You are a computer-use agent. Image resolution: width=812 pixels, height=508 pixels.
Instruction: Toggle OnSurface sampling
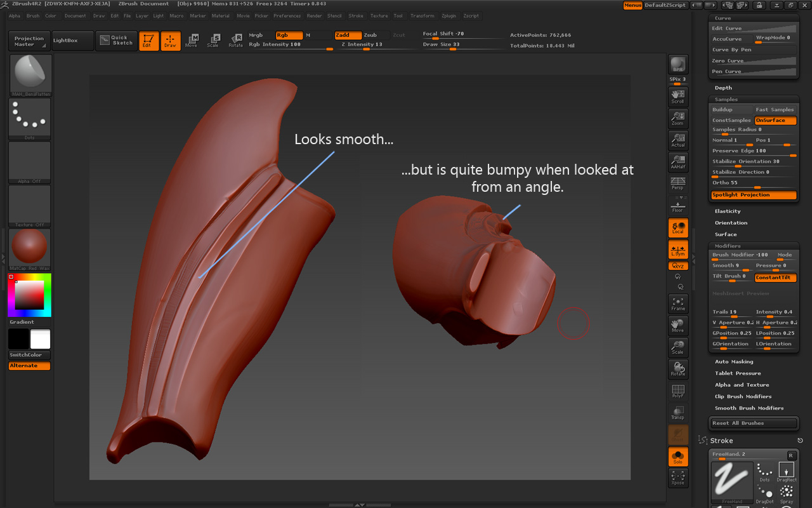775,120
